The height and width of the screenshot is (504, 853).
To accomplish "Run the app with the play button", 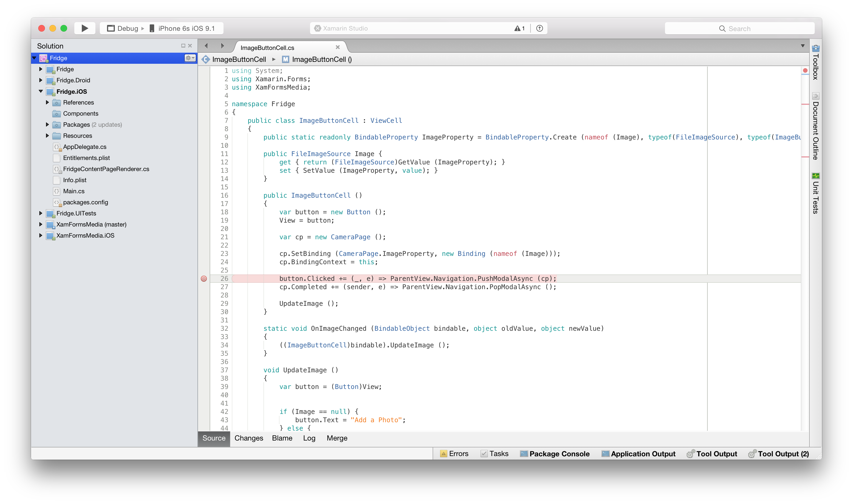I will [x=85, y=28].
